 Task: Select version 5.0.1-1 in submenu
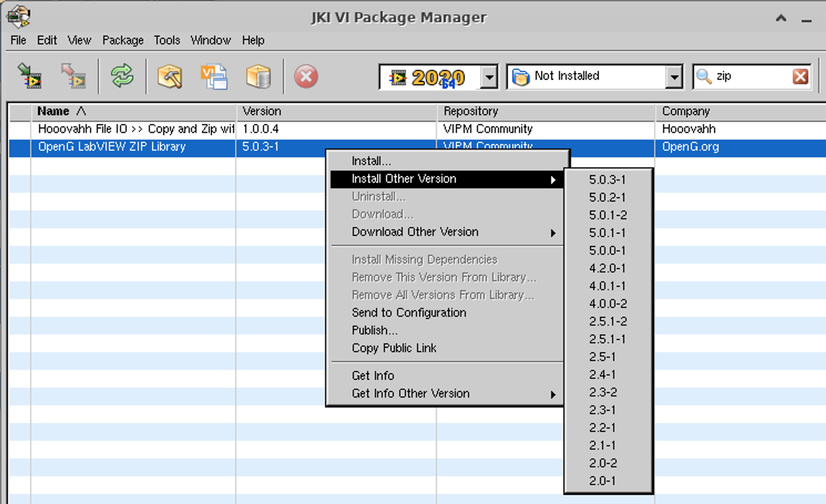point(608,233)
